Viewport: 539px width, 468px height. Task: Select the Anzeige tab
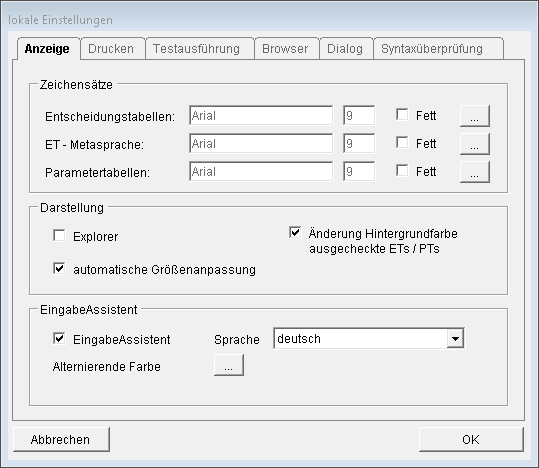48,48
